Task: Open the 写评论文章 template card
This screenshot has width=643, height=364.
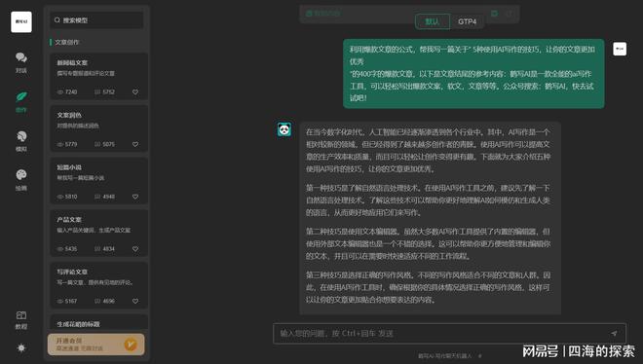Action: coord(98,285)
